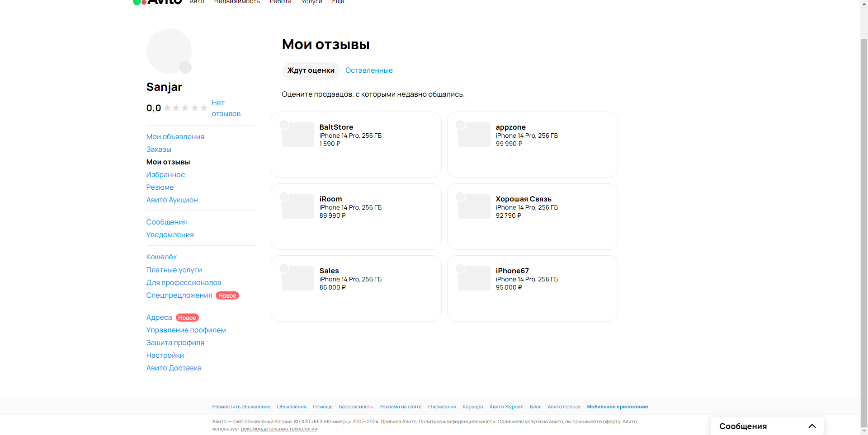Open рекомендательные технологии footer link
Image resolution: width=868 pixels, height=435 pixels.
[x=279, y=429]
